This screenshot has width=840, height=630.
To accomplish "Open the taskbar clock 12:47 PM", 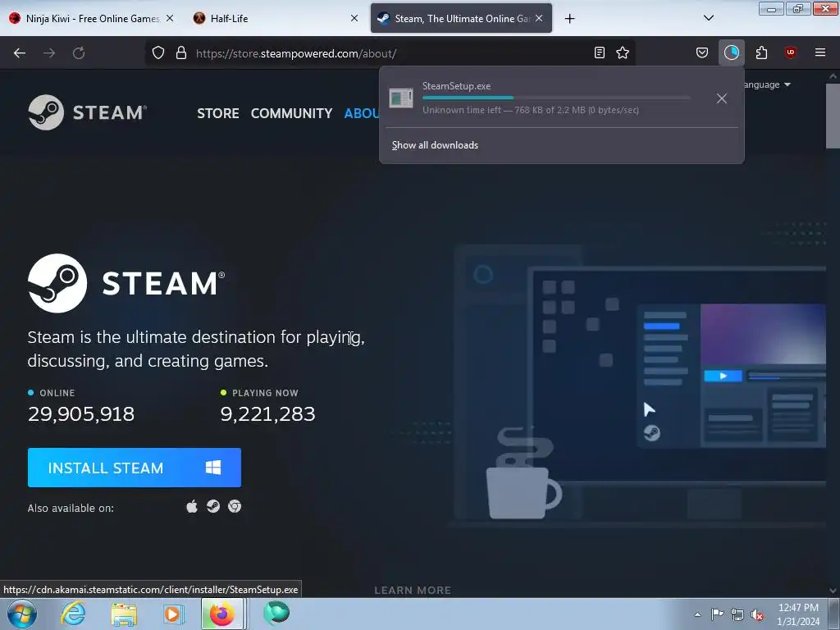I will (798, 614).
